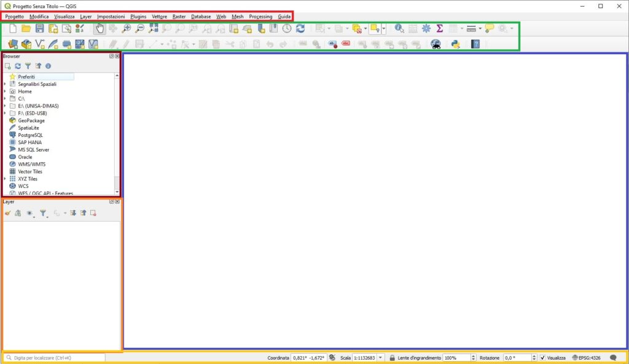Close the Browser panel

point(117,56)
